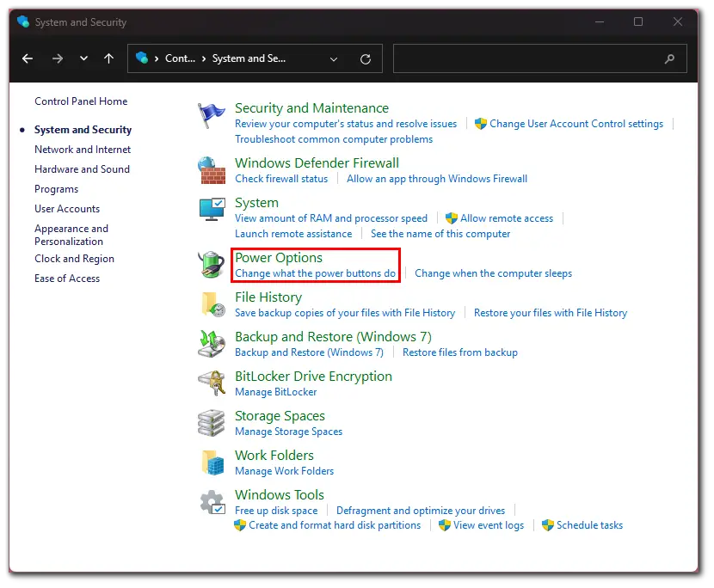Screen dimensions: 714x588
Task: Restore your files with File History
Action: [x=551, y=313]
